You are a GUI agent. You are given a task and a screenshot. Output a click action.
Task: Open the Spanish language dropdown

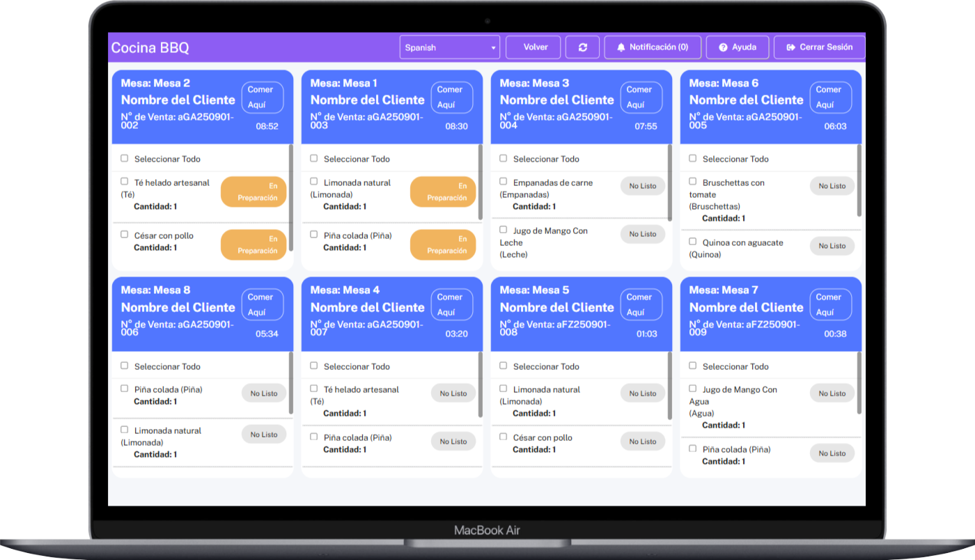[x=449, y=47]
